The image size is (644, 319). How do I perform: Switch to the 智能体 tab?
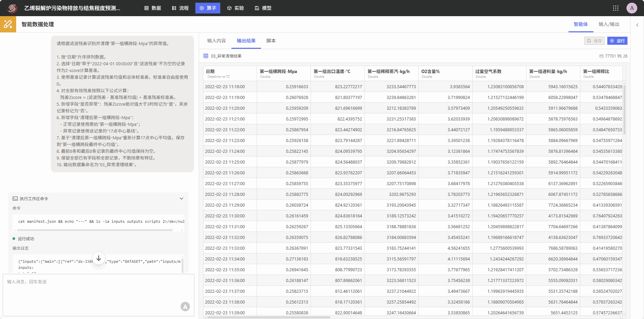point(581,24)
